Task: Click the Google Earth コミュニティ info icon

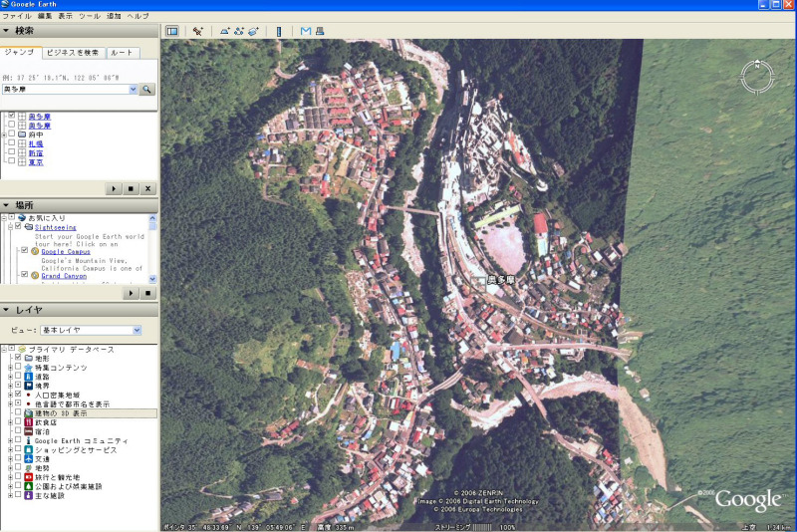Action: [29, 440]
